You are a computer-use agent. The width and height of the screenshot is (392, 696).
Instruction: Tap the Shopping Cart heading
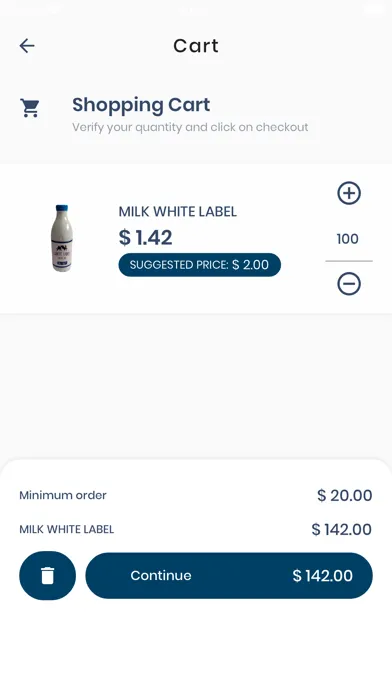click(141, 105)
